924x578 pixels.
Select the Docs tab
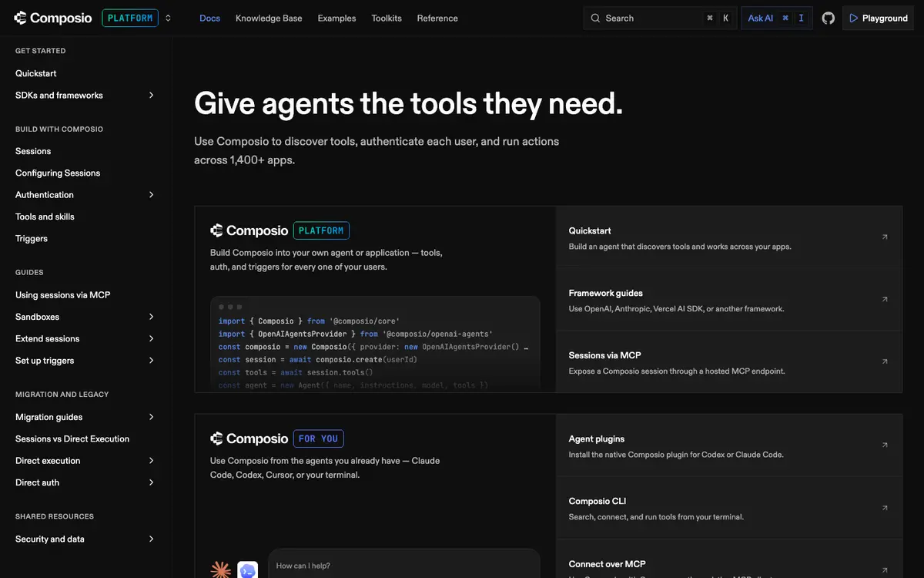tap(209, 18)
